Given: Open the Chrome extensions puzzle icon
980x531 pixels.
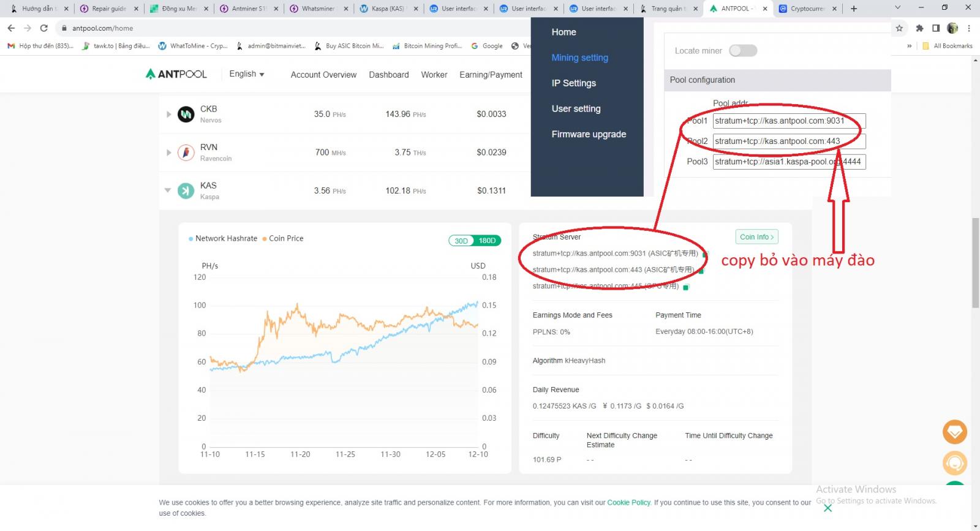Looking at the screenshot, I should (x=919, y=28).
